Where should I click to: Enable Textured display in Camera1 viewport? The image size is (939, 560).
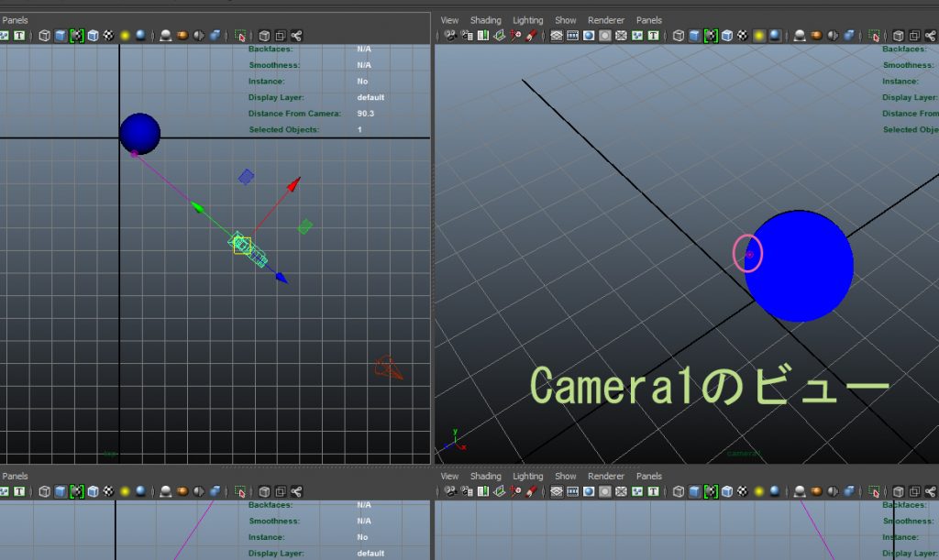pyautogui.click(x=743, y=36)
